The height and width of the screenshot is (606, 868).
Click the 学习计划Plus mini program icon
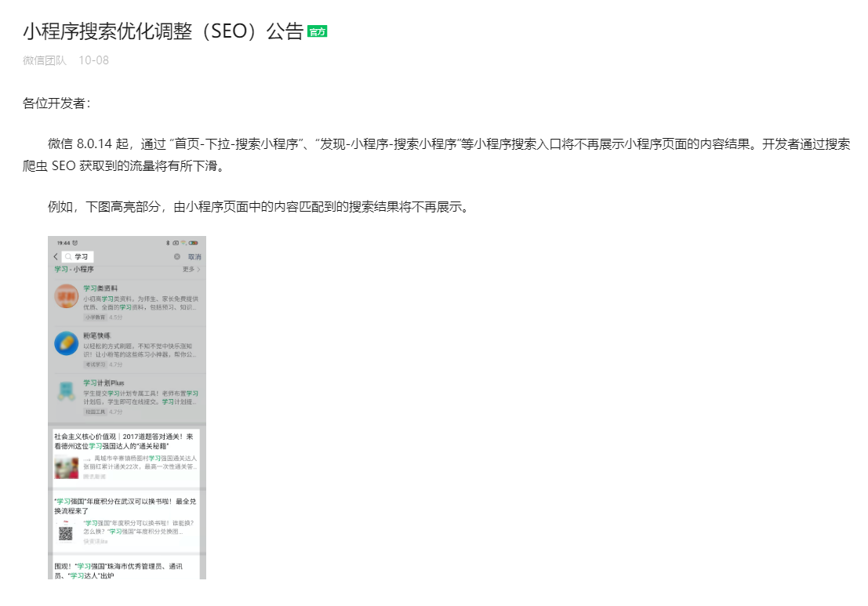coord(67,391)
